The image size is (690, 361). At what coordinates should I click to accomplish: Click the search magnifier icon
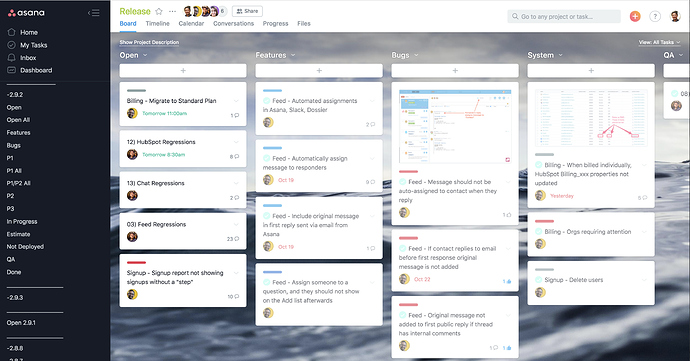pos(515,16)
